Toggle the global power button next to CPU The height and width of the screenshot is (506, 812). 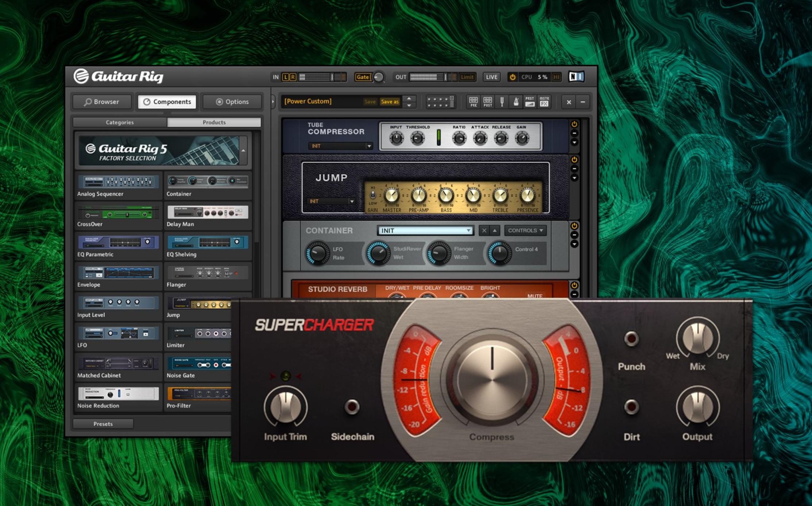(513, 77)
